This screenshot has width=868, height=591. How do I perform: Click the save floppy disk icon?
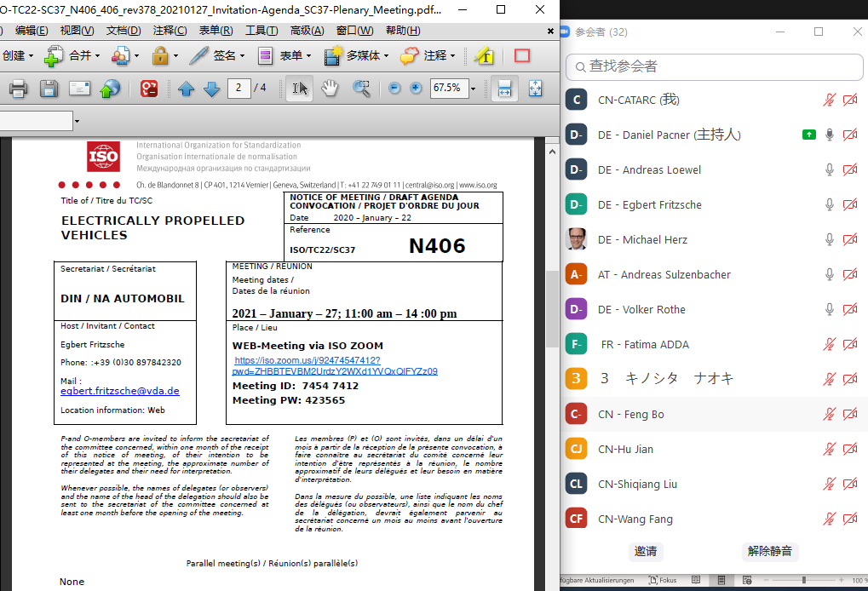pos(49,89)
